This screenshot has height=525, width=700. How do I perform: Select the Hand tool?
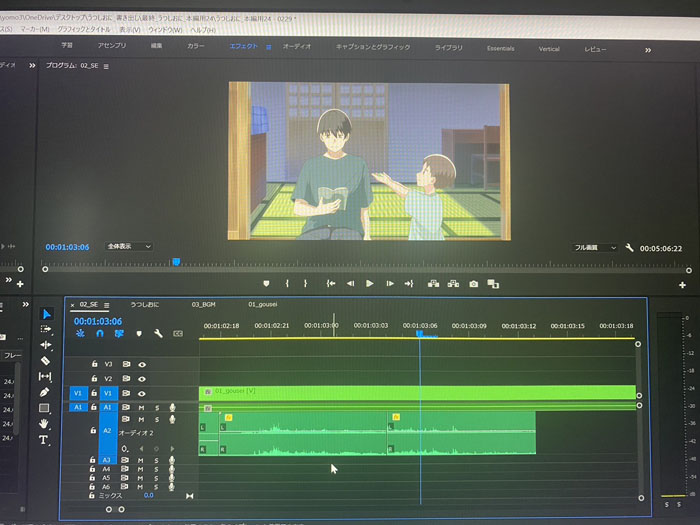[44, 423]
